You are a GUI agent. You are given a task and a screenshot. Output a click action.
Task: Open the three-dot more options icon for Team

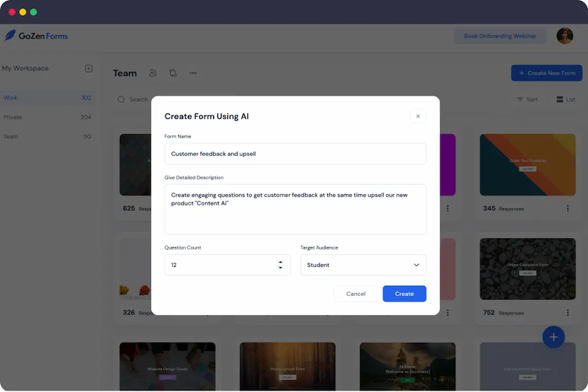[193, 73]
